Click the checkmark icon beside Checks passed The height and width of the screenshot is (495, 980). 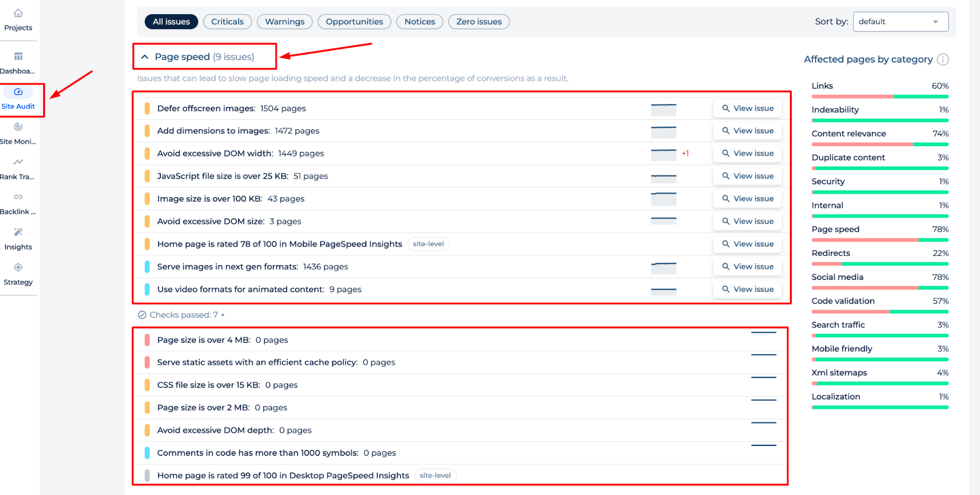pos(142,315)
